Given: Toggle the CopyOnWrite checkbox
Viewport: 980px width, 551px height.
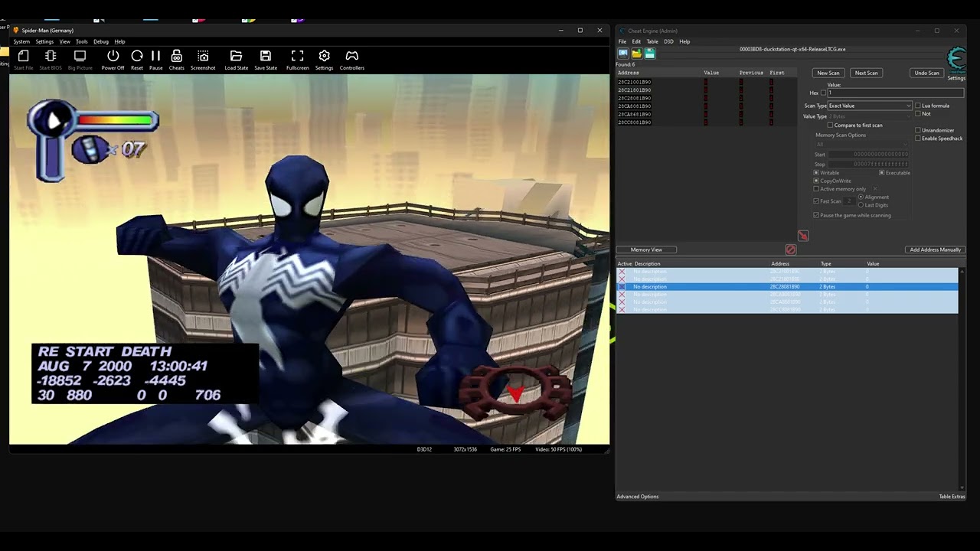Looking at the screenshot, I should pos(816,181).
